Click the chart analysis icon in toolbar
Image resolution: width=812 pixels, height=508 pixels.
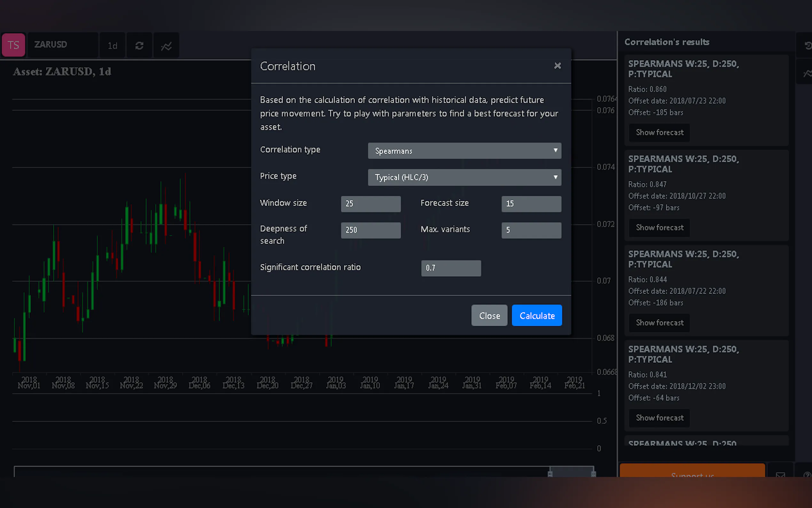166,46
